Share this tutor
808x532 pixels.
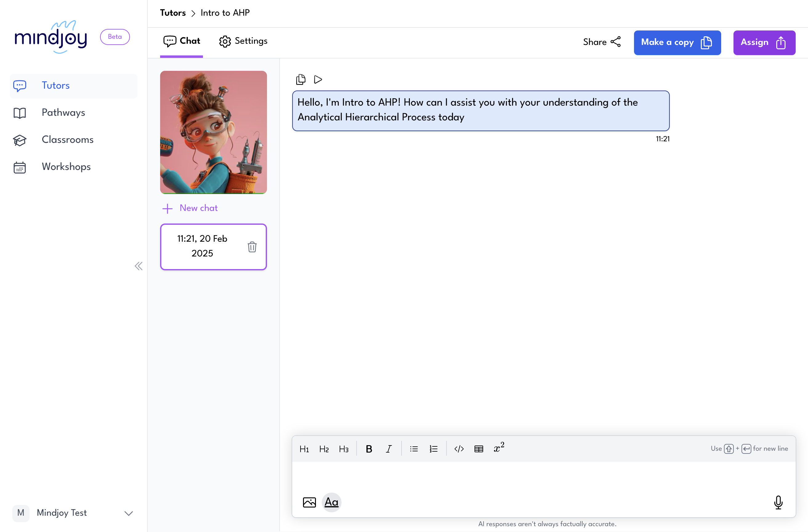pos(602,42)
